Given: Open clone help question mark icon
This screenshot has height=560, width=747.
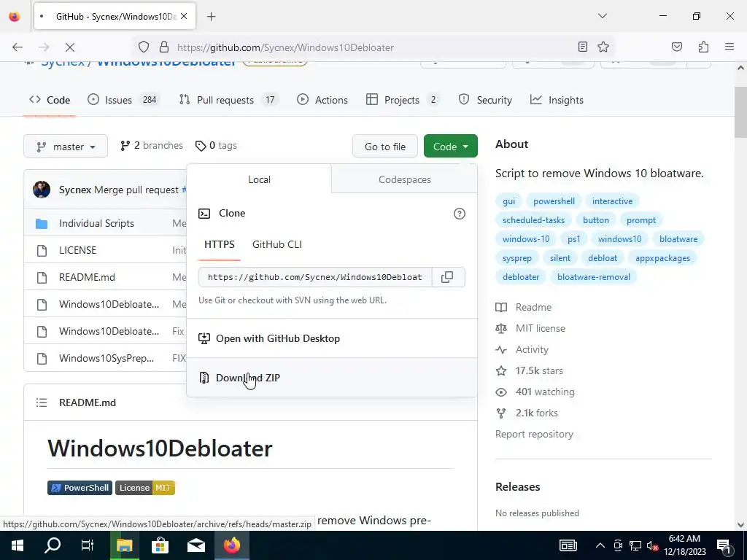Looking at the screenshot, I should click(x=460, y=214).
